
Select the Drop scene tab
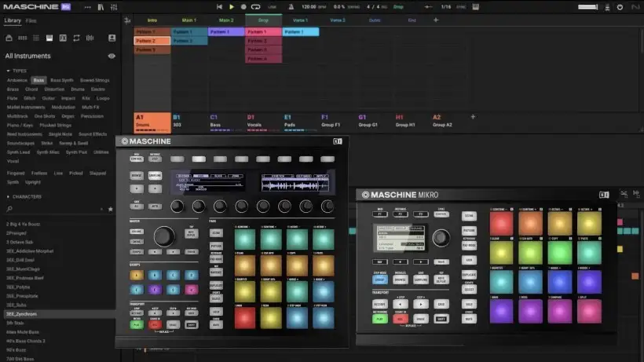263,20
